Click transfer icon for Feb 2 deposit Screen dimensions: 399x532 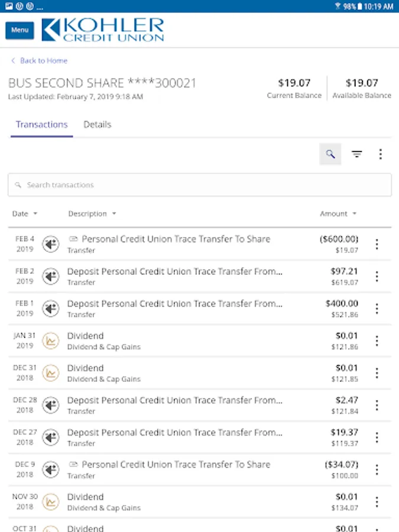(51, 276)
